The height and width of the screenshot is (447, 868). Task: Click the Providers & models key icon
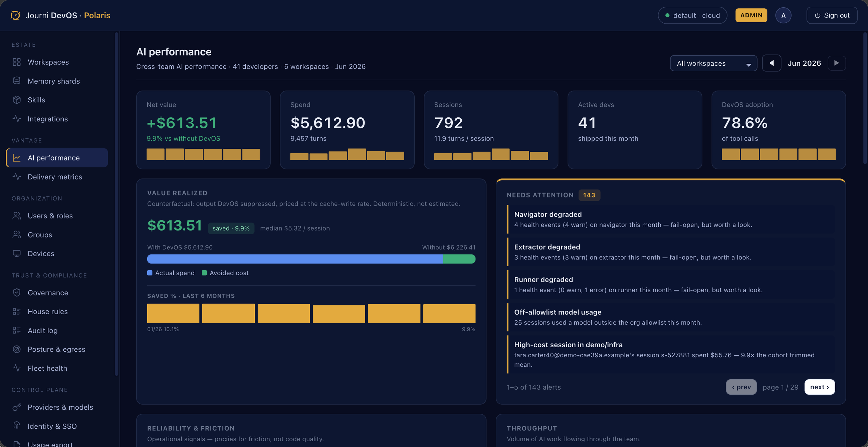(16, 407)
